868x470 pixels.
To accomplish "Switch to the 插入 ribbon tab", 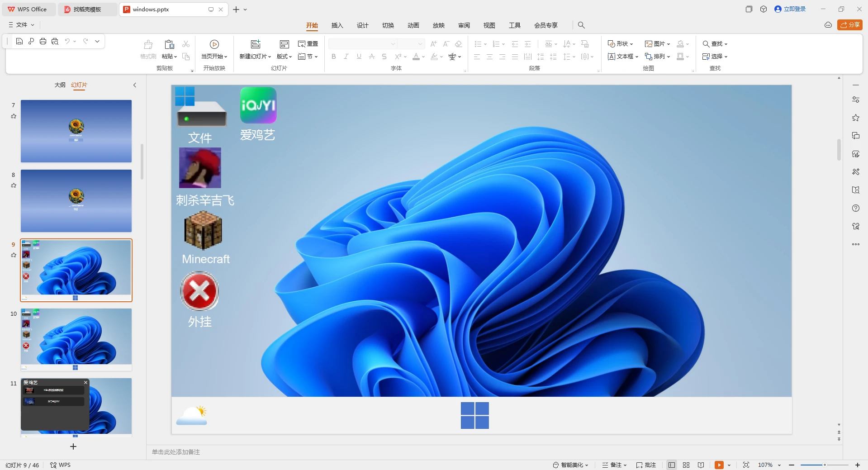I will (337, 25).
